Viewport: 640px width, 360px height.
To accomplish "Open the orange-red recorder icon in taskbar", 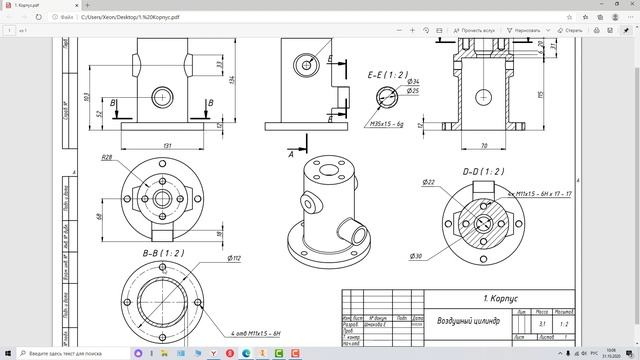I will [x=296, y=353].
